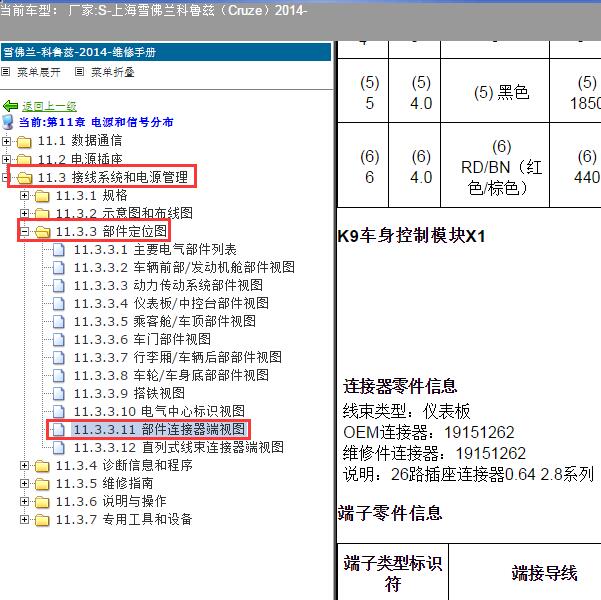This screenshot has width=601, height=600.
Task: Select 11.3.3.11 部件连接器端视图
Action: 159,430
